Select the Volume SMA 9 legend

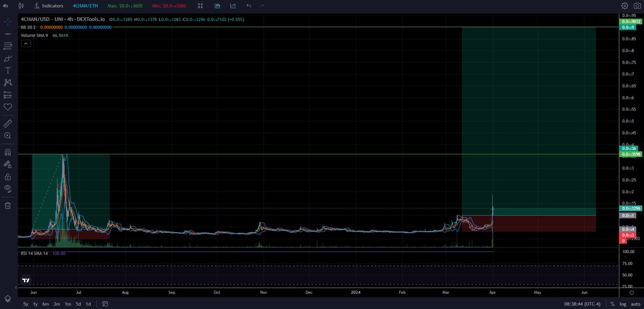tap(35, 35)
